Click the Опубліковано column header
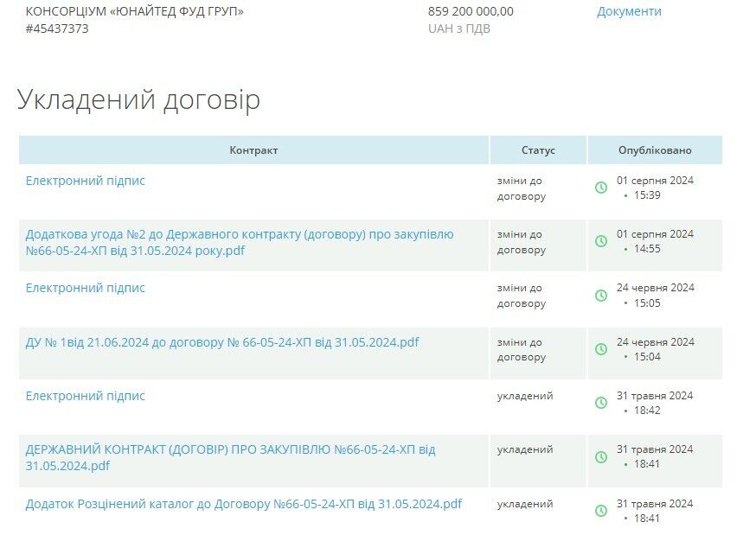This screenshot has width=756, height=535. click(655, 150)
